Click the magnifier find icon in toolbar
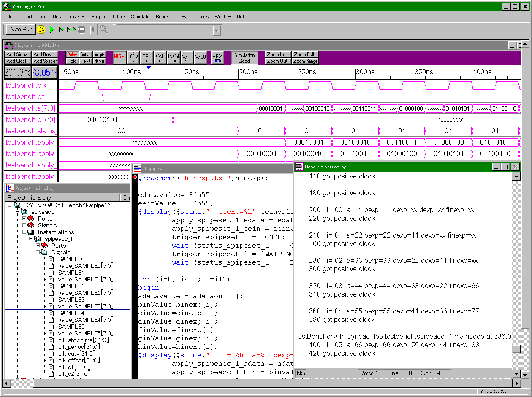 (x=103, y=30)
